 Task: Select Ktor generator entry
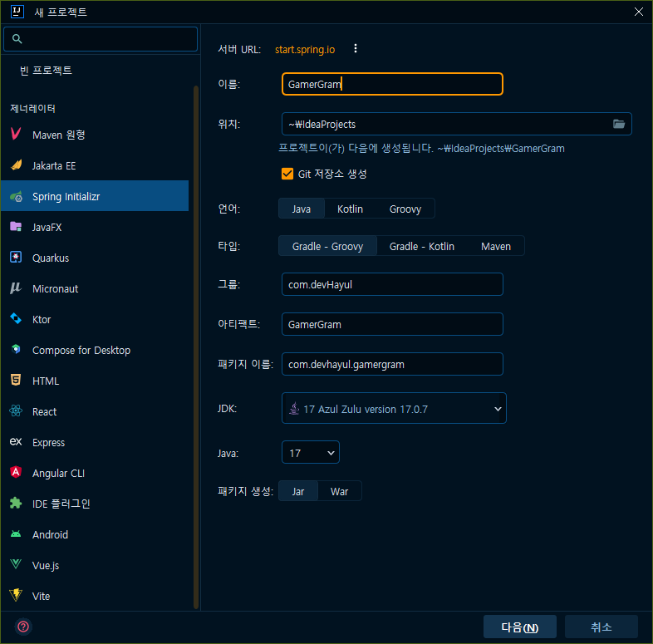(95, 319)
